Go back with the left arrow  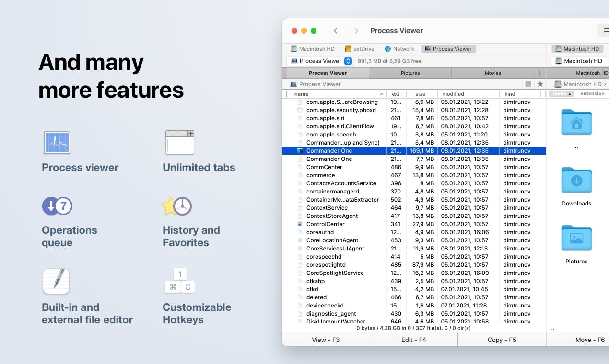[x=336, y=31]
